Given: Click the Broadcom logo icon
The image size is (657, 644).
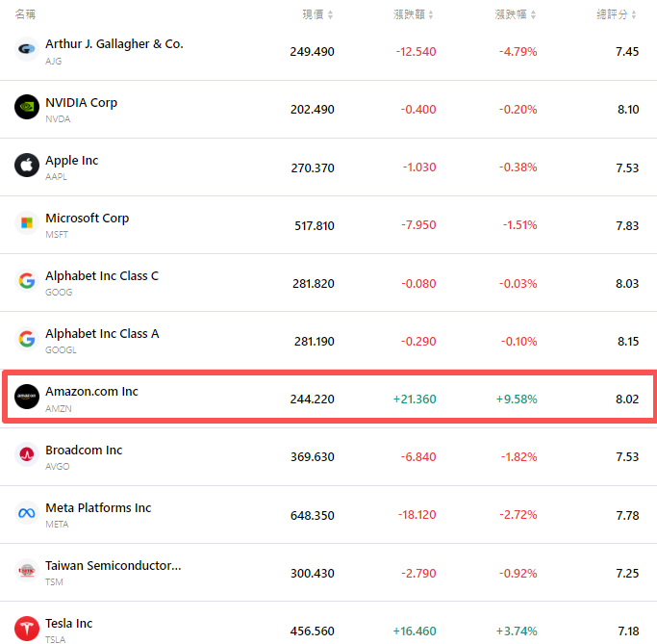Looking at the screenshot, I should pos(26,454).
